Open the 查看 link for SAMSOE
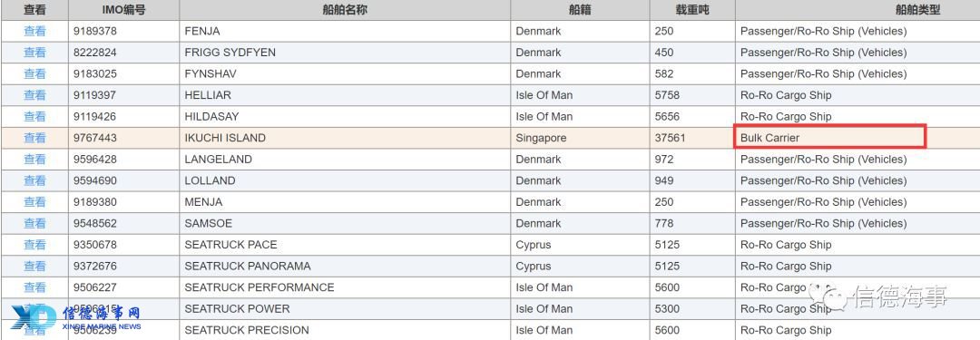 click(x=34, y=223)
